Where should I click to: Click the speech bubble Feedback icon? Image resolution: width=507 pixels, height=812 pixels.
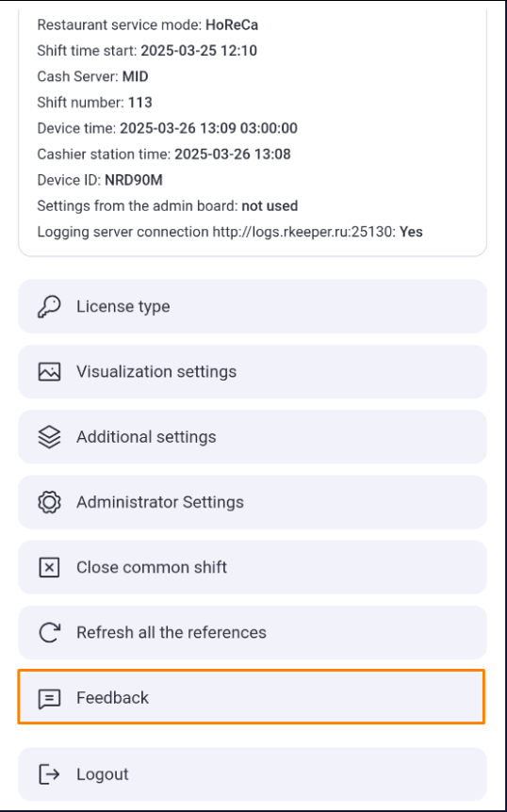tap(49, 699)
